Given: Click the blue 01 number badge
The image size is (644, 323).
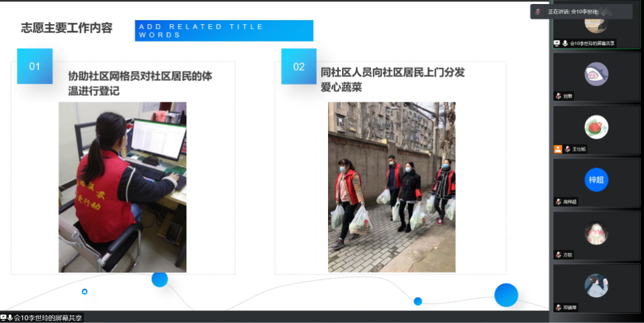Looking at the screenshot, I should [35, 67].
